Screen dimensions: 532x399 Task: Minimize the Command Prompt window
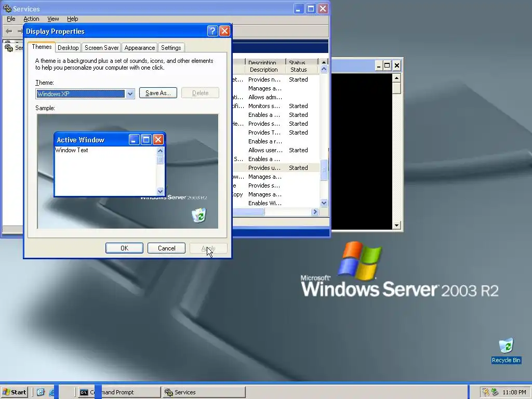pyautogui.click(x=378, y=65)
